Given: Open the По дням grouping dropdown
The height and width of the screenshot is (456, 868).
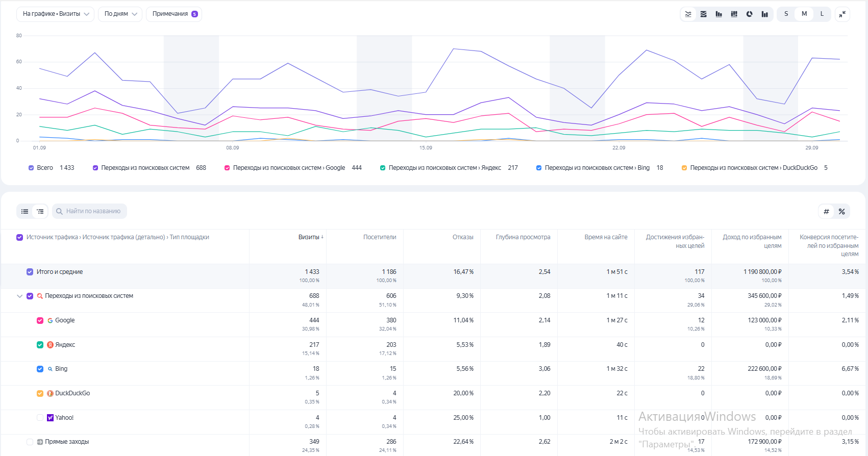Looking at the screenshot, I should [x=120, y=14].
